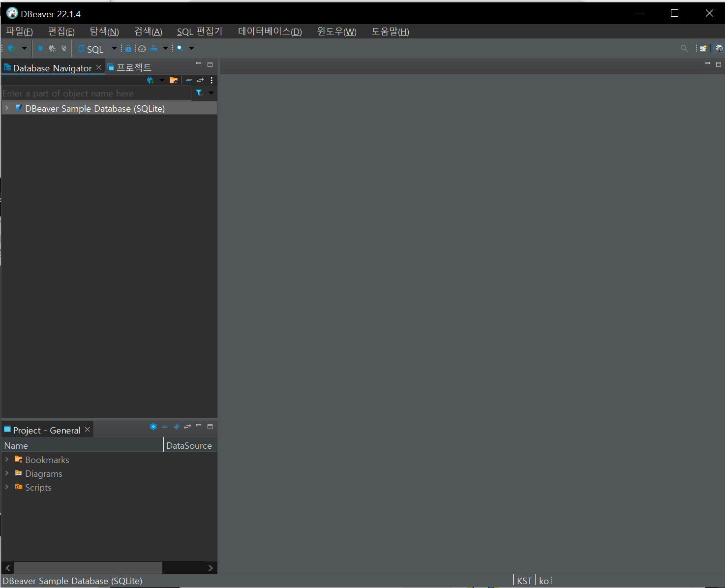The height and width of the screenshot is (588, 725).
Task: Click the blue stacked boxes toolbar icon
Action: (154, 48)
